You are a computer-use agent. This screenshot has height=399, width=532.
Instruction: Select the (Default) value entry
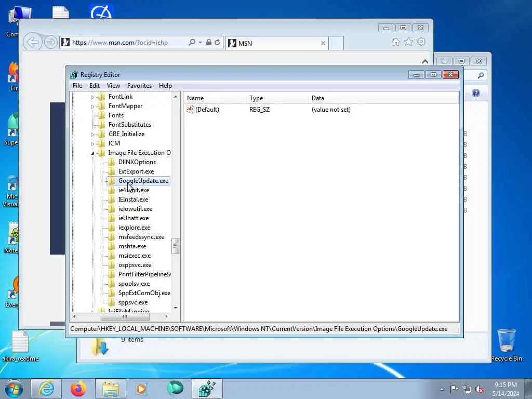click(207, 110)
